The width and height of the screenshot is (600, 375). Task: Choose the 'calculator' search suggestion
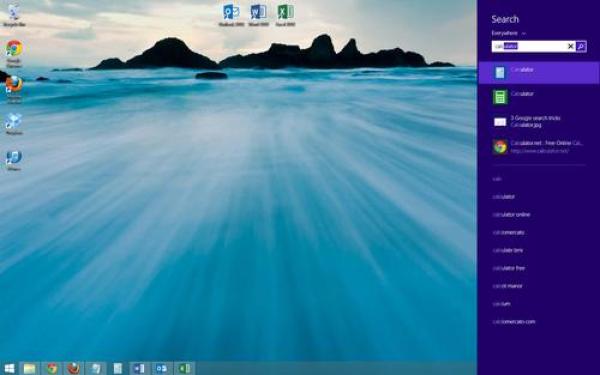503,197
